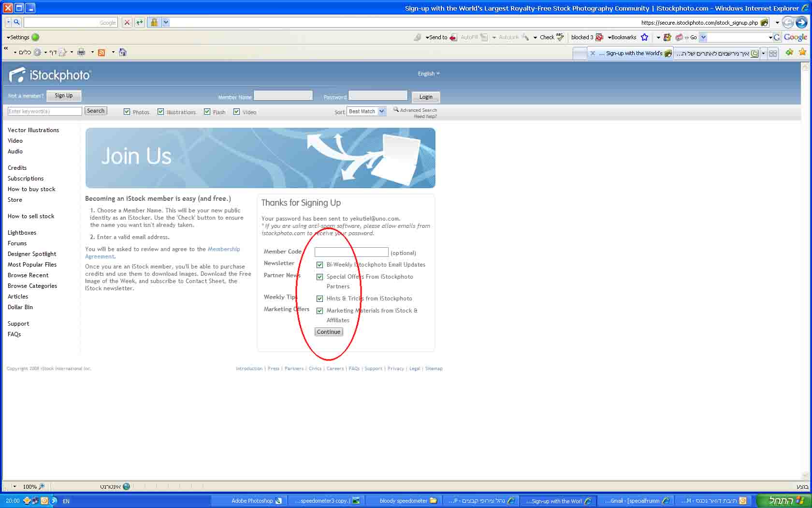The image size is (812, 508).
Task: Click the Home house icon
Action: pyautogui.click(x=123, y=52)
